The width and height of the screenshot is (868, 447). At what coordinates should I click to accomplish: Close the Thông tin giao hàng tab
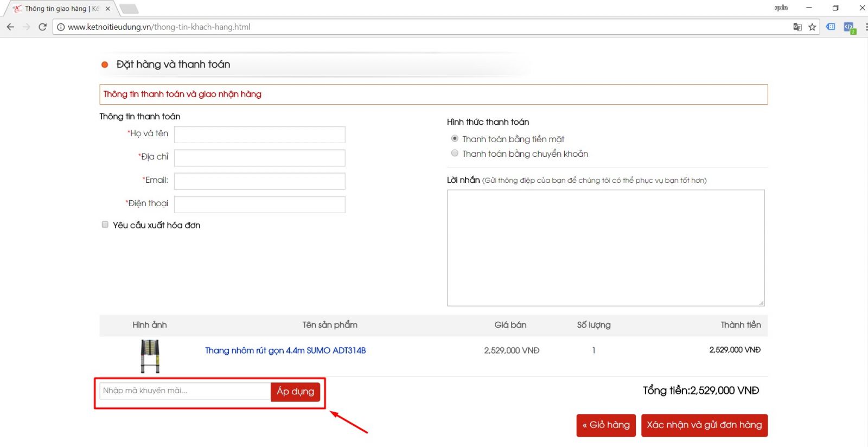click(107, 9)
